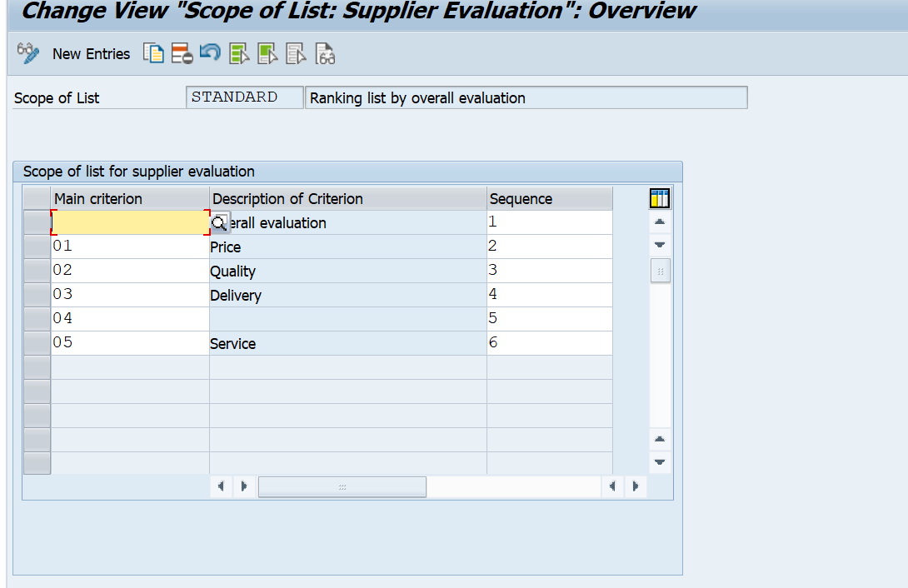Image resolution: width=908 pixels, height=588 pixels.
Task: Click the upper scroll-up arrow of vertical scrollbar
Action: [660, 222]
